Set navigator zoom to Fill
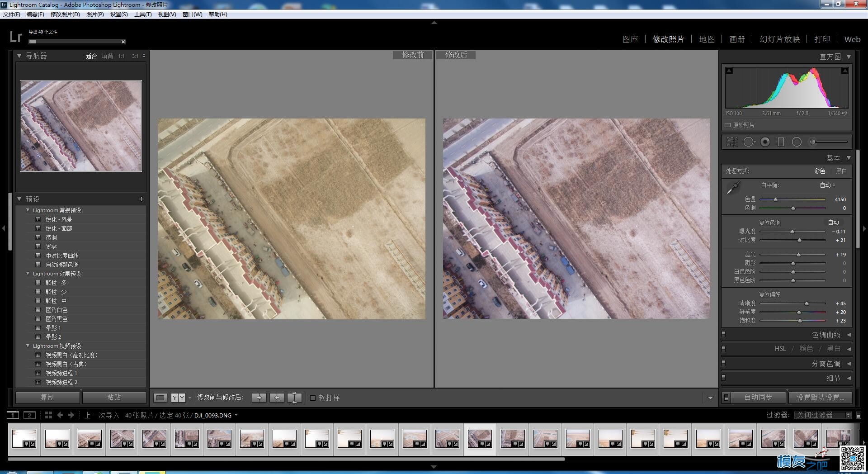This screenshot has width=868, height=474. click(x=107, y=56)
